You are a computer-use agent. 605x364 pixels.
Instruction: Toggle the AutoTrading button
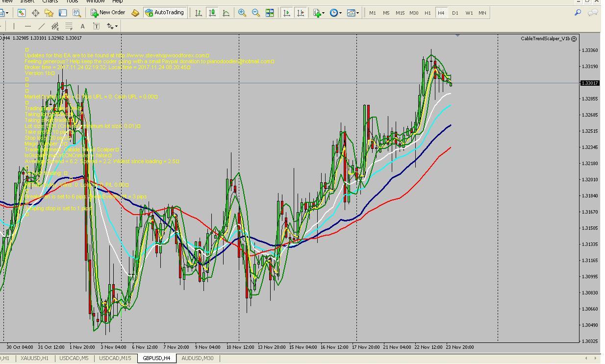pos(164,13)
